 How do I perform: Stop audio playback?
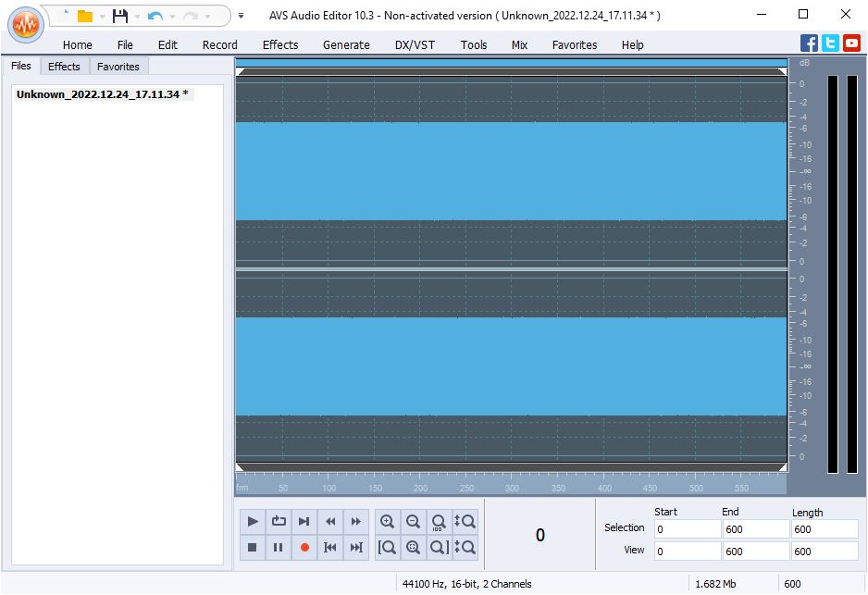pyautogui.click(x=253, y=548)
